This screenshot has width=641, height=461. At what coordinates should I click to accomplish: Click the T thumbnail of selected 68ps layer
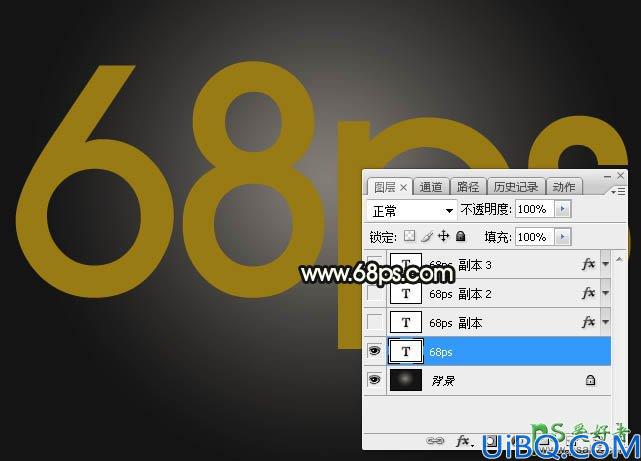pyautogui.click(x=406, y=351)
